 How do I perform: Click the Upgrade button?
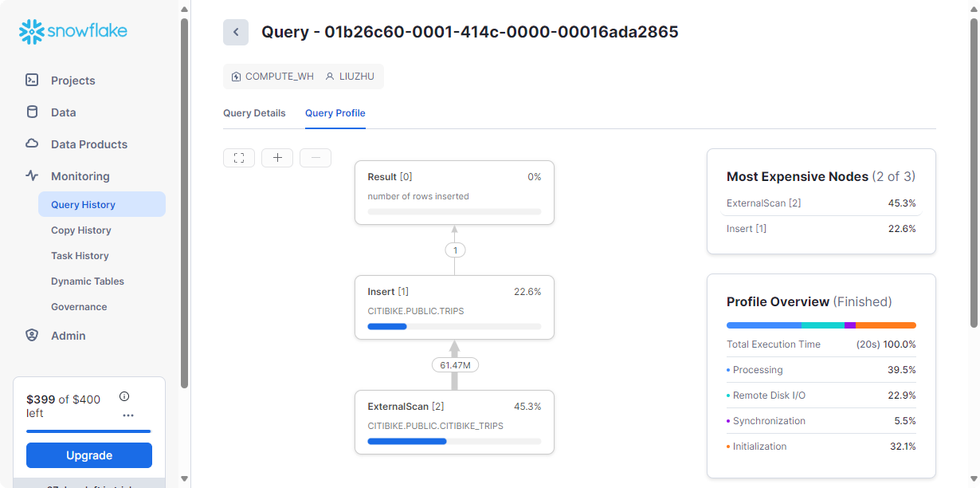89,455
